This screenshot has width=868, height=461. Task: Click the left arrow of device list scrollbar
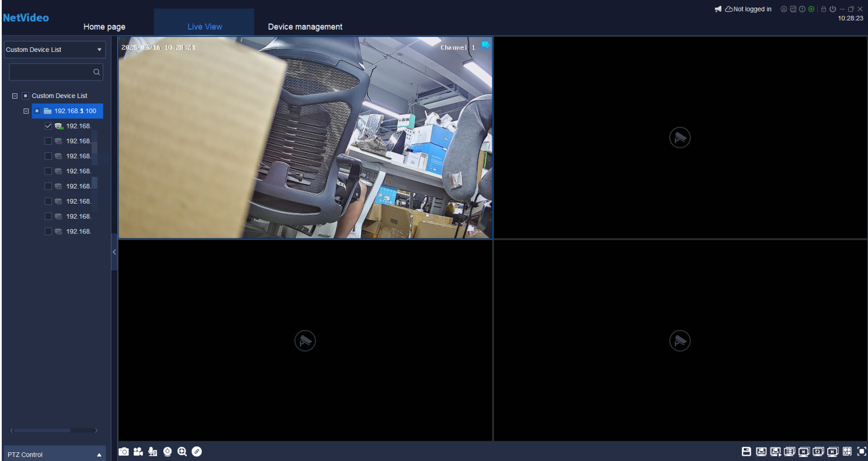click(11, 431)
